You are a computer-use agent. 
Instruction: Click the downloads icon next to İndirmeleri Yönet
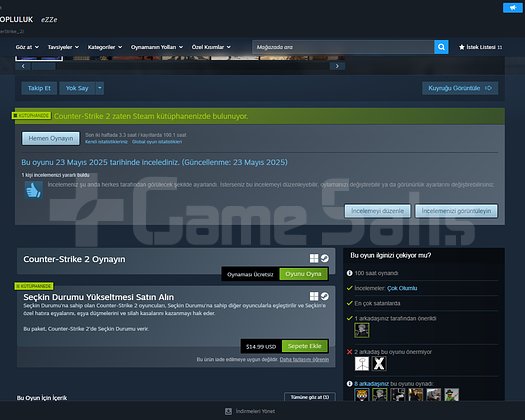(x=228, y=411)
